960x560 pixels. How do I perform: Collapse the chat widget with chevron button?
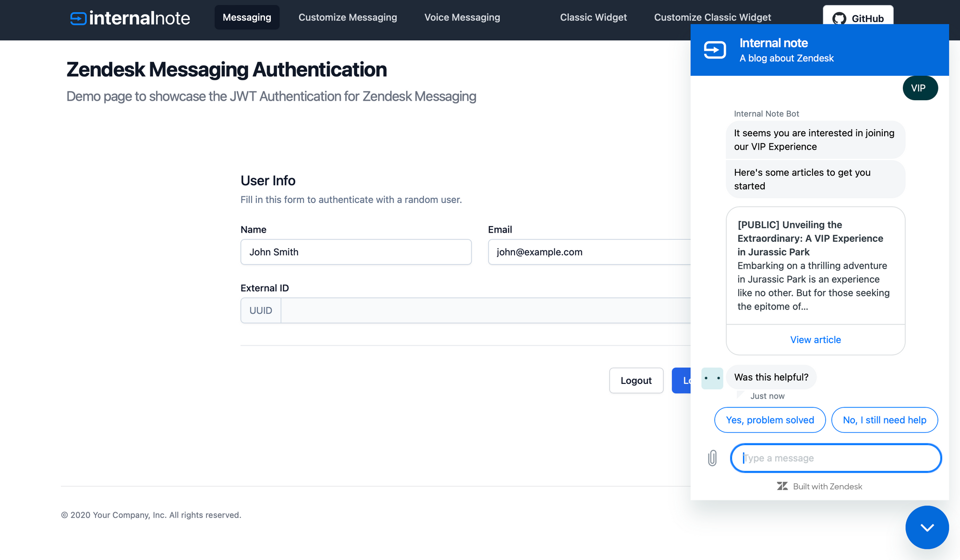pyautogui.click(x=927, y=527)
